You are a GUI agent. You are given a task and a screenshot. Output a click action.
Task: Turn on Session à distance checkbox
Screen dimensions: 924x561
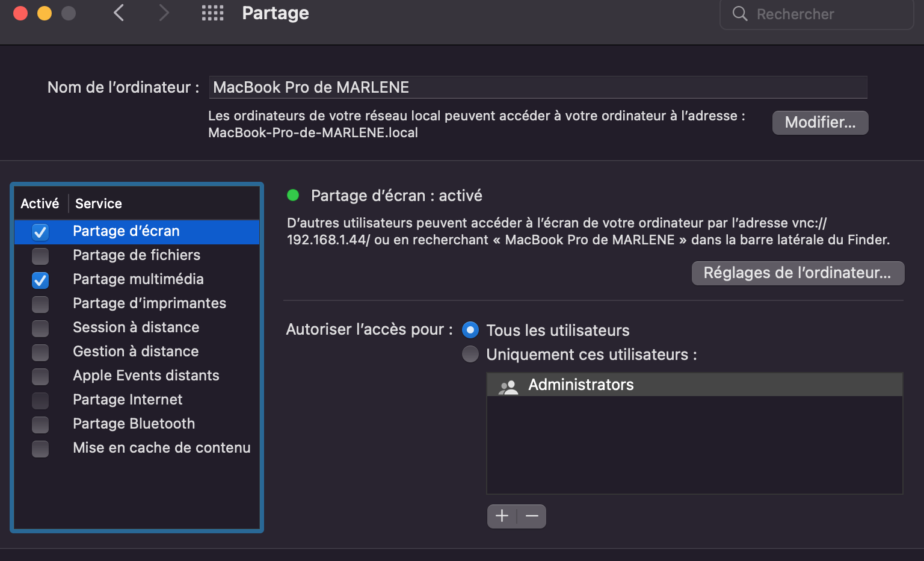[40, 328]
